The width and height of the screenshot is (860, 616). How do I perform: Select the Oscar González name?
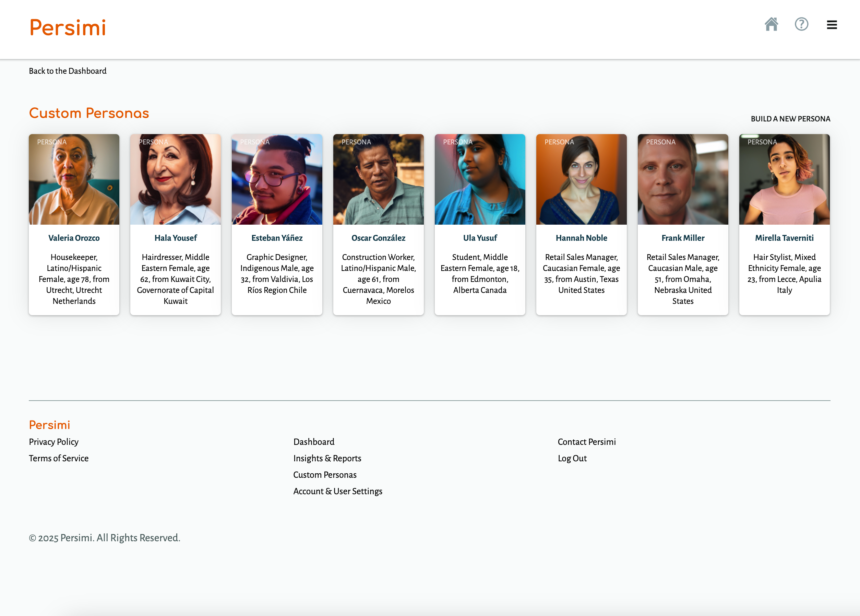pyautogui.click(x=379, y=238)
